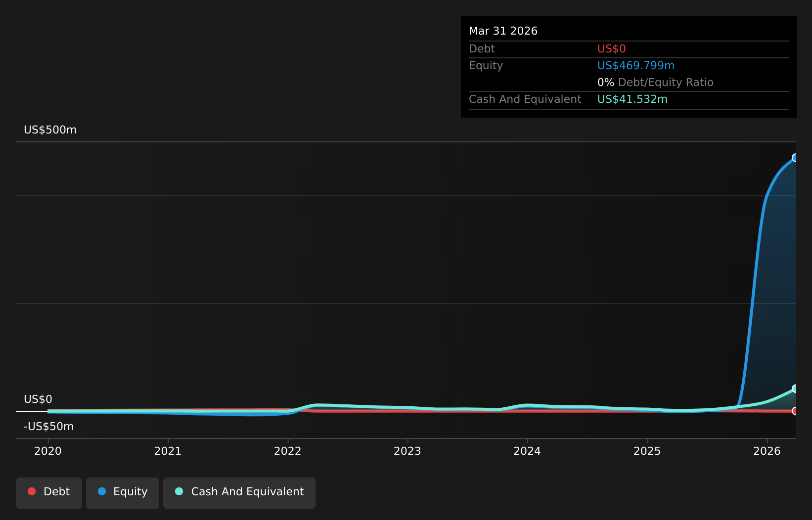812x520 pixels.
Task: Select the 2021 axis label
Action: point(168,451)
